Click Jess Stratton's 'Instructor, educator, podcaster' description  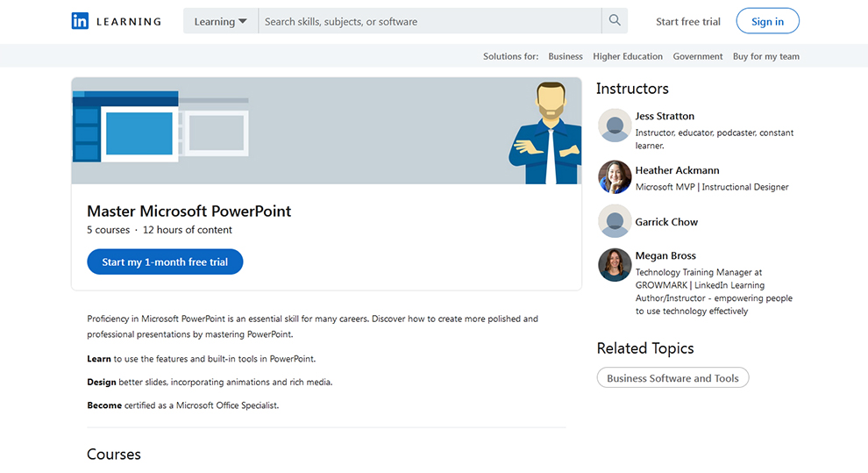(x=714, y=139)
